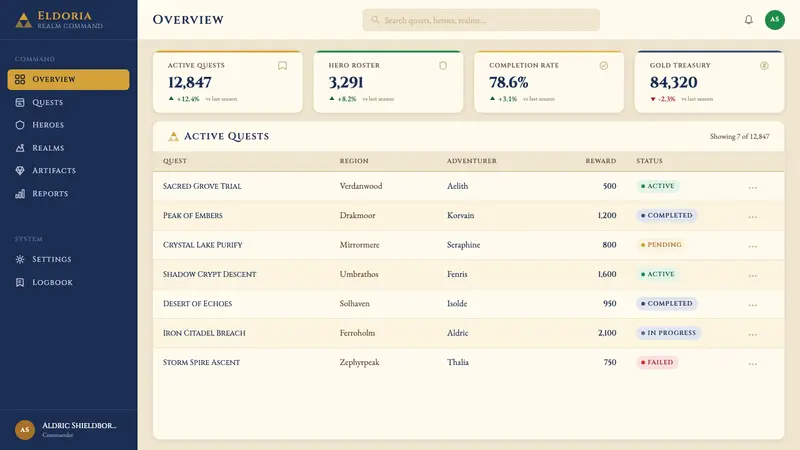This screenshot has height=450, width=800.
Task: Open actions menu for Crystal Lake Purify
Action: [x=753, y=246]
